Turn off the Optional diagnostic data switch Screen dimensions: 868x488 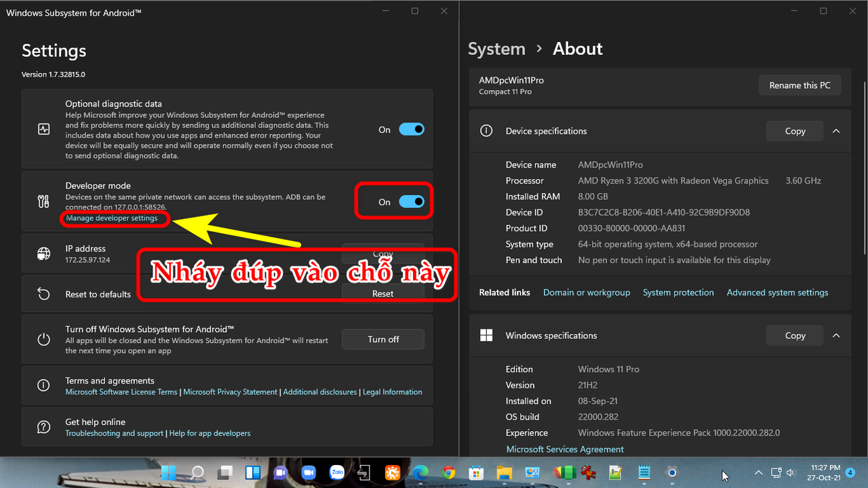click(x=412, y=129)
